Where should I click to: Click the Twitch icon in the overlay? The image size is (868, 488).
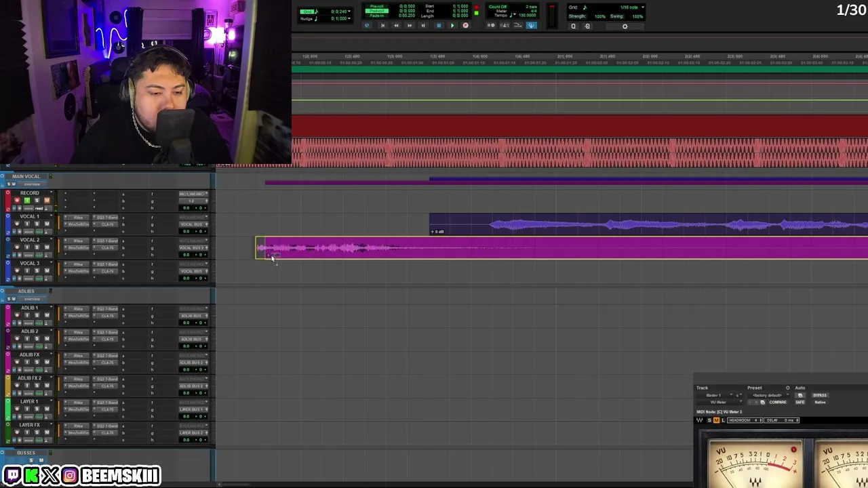[x=12, y=476]
